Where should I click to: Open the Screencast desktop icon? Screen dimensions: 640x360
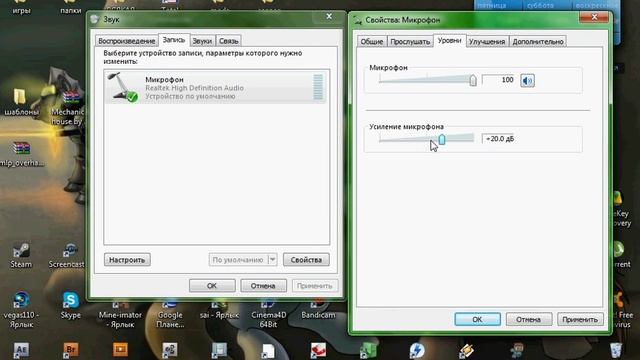(70, 250)
